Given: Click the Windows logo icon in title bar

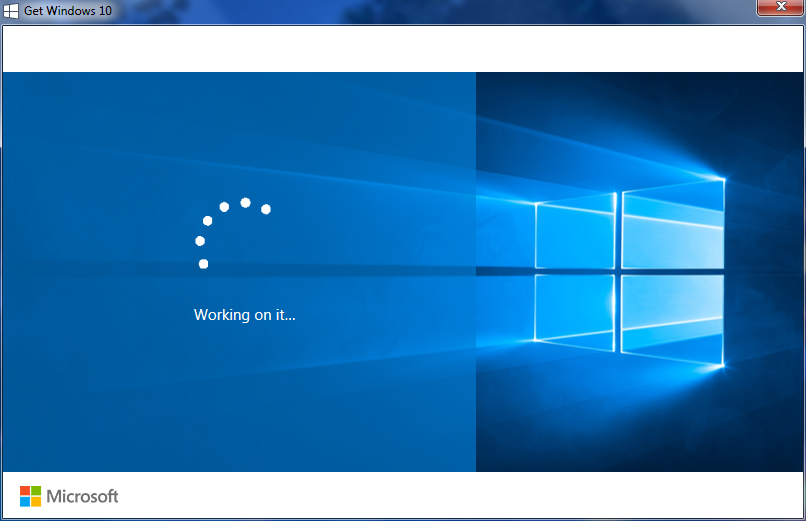Looking at the screenshot, I should [x=11, y=11].
